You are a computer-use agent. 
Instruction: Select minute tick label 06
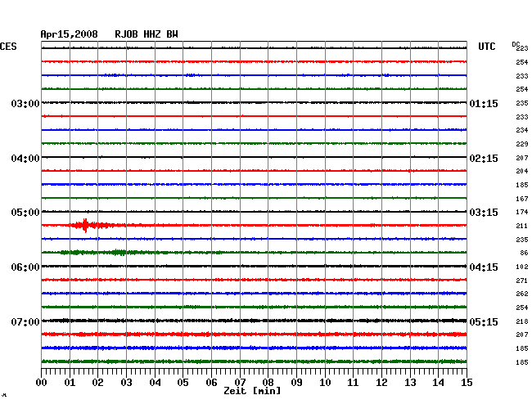(211, 383)
